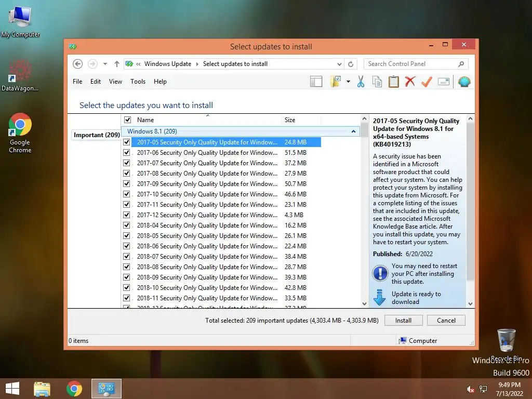Image resolution: width=532 pixels, height=399 pixels.
Task: Click the restart warning exclamation icon
Action: 380,273
